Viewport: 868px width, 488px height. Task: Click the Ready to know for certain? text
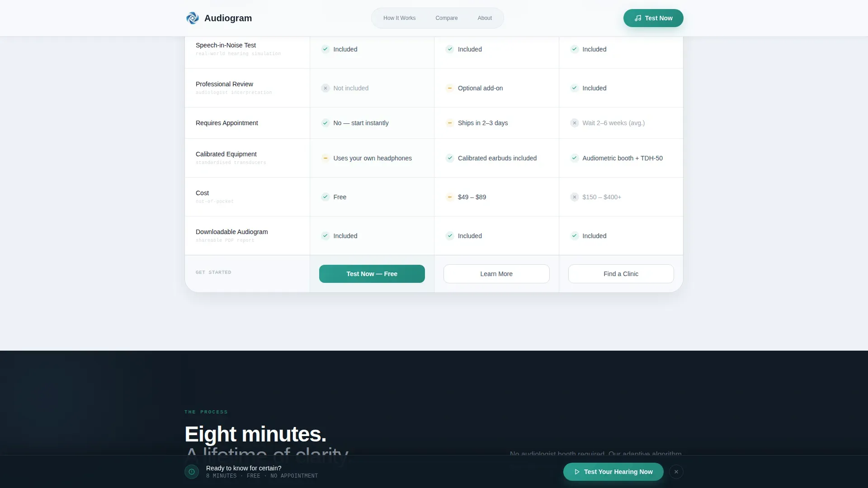(x=244, y=468)
